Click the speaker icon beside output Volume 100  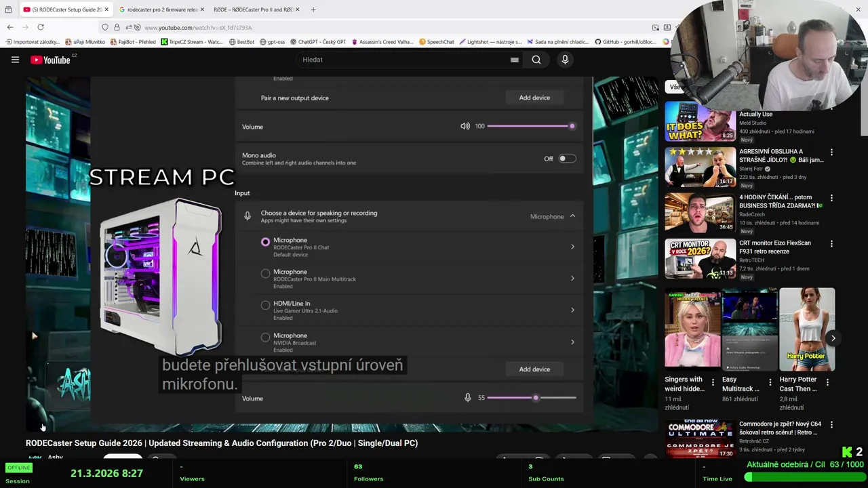point(465,126)
